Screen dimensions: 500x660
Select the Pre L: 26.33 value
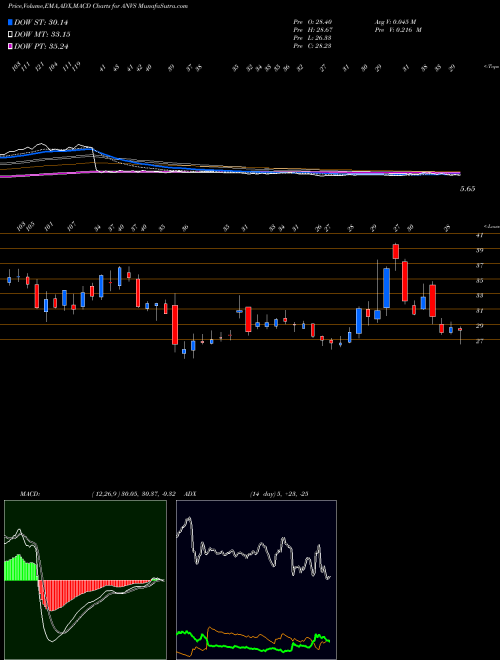pos(313,38)
